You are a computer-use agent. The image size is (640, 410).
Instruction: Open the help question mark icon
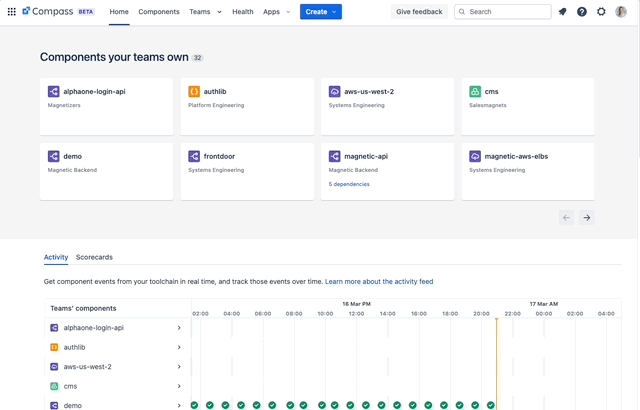pos(582,12)
